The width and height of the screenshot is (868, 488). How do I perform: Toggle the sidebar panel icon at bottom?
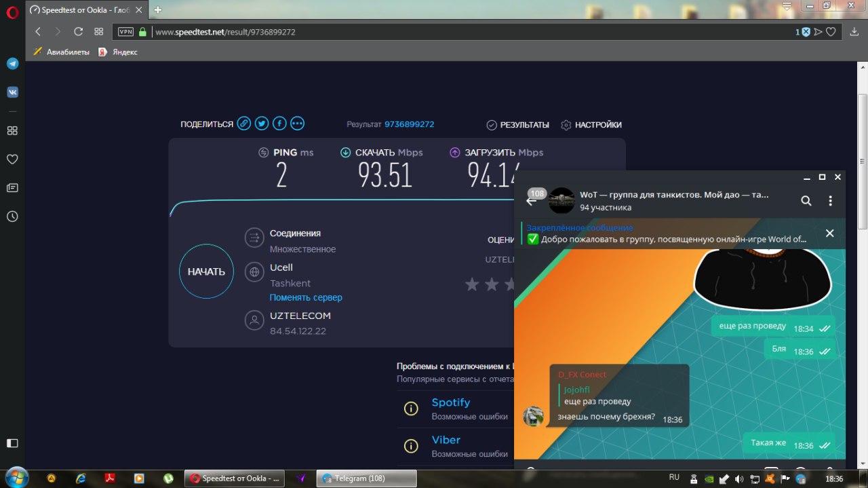[x=12, y=443]
